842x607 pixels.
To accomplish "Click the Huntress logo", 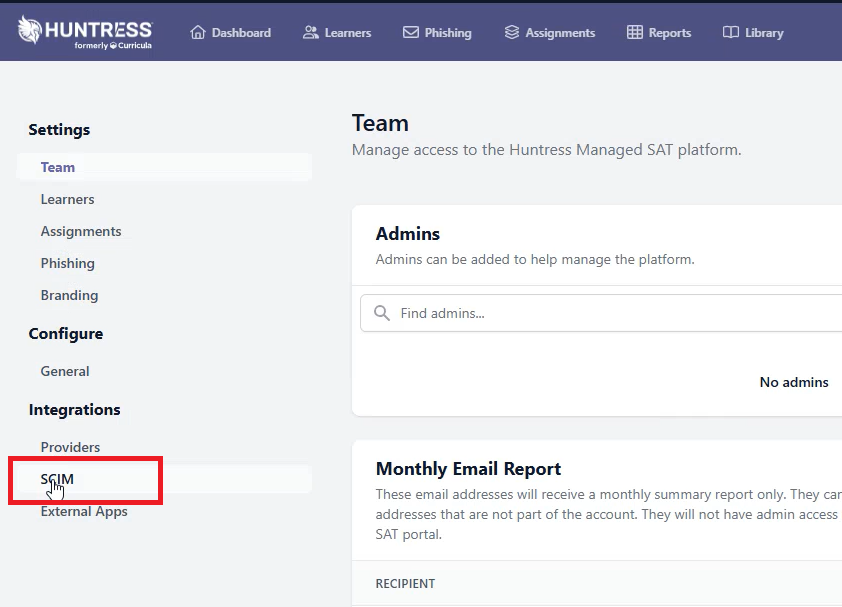I will point(85,32).
